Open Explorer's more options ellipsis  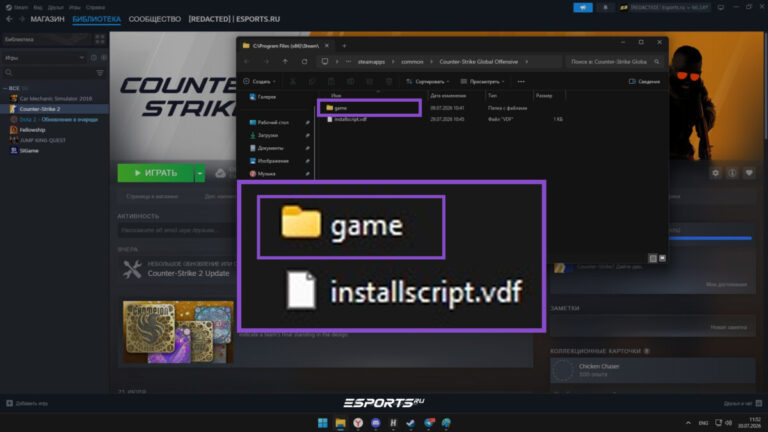521,81
